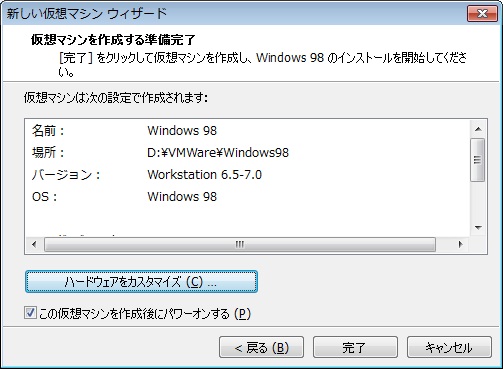The height and width of the screenshot is (369, 503).
Task: Select the 名前: label in the settings list
Action: click(48, 130)
